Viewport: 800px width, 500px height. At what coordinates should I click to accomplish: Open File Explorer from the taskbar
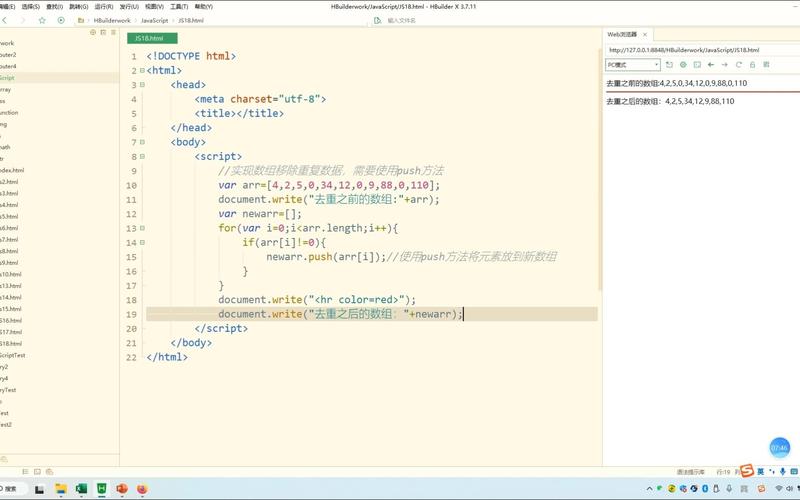[61, 489]
